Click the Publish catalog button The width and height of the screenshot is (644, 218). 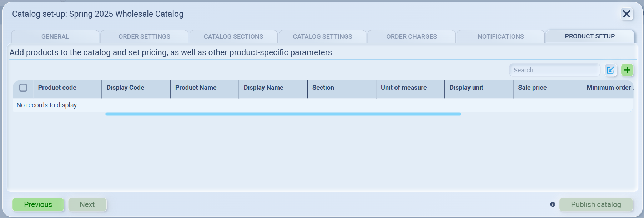point(596,204)
